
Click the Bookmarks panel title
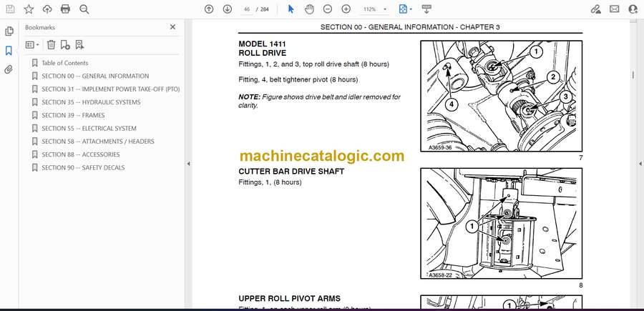point(40,27)
